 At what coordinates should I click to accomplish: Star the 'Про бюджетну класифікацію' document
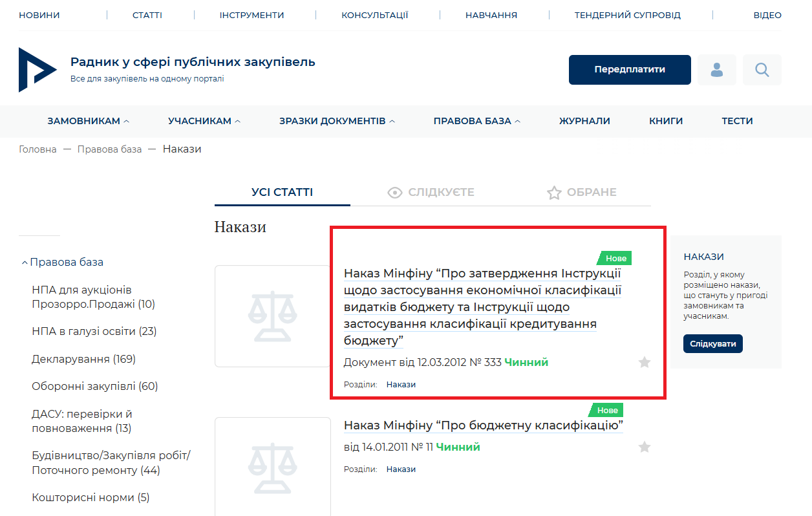pos(644,447)
